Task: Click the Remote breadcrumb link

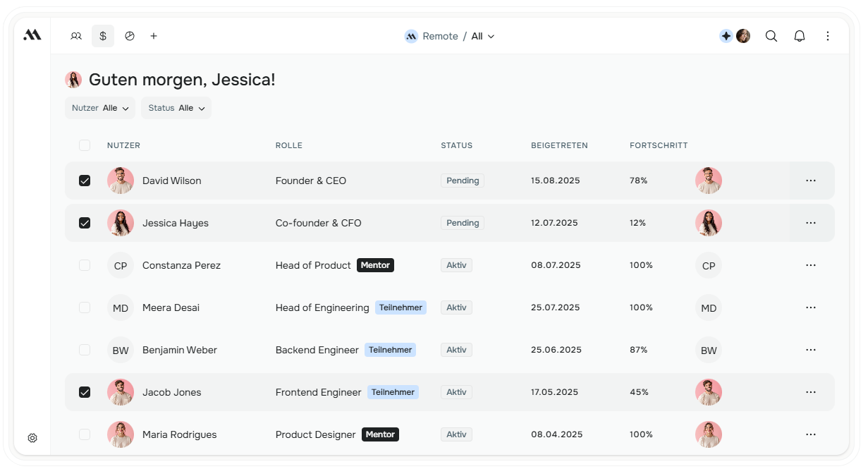Action: click(441, 36)
